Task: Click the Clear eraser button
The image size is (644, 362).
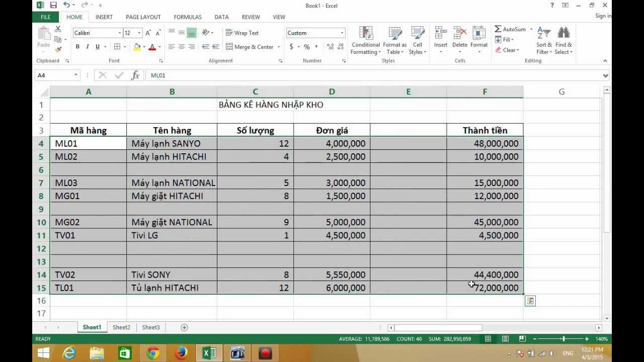Action: [x=507, y=50]
